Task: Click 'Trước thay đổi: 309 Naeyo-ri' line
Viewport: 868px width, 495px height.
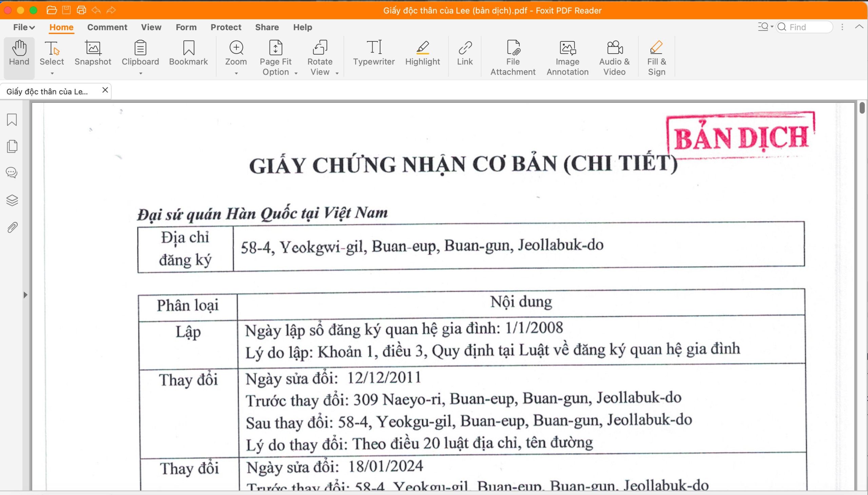Action: (x=463, y=399)
